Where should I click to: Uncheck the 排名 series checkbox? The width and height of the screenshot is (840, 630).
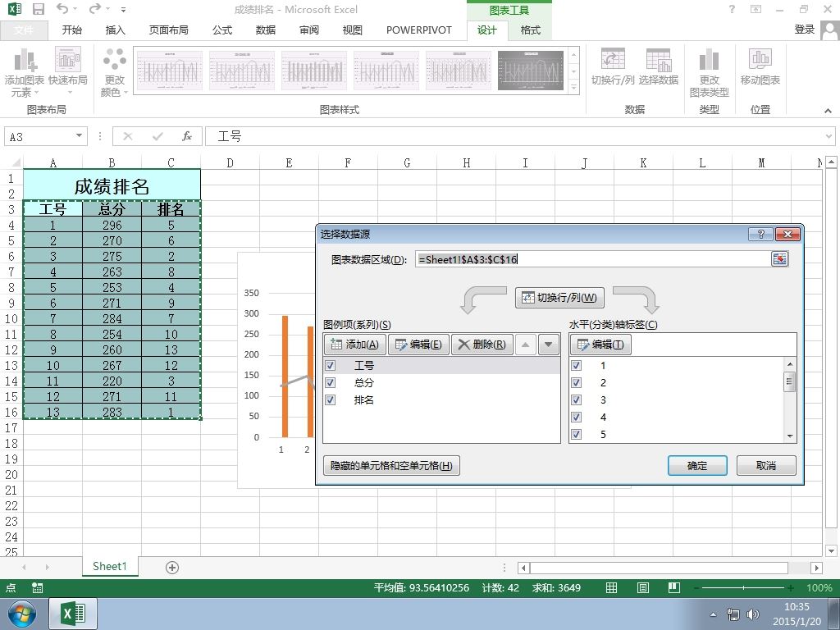click(331, 399)
